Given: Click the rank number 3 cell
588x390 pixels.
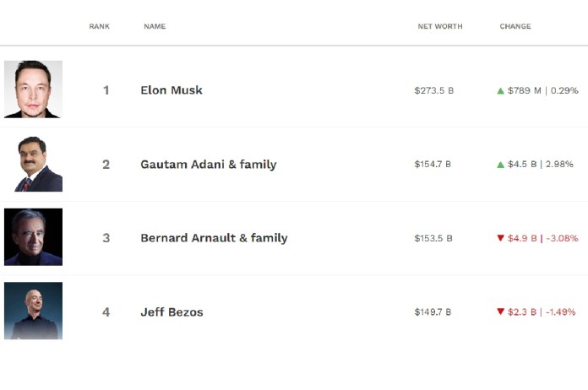Looking at the screenshot, I should [106, 238].
